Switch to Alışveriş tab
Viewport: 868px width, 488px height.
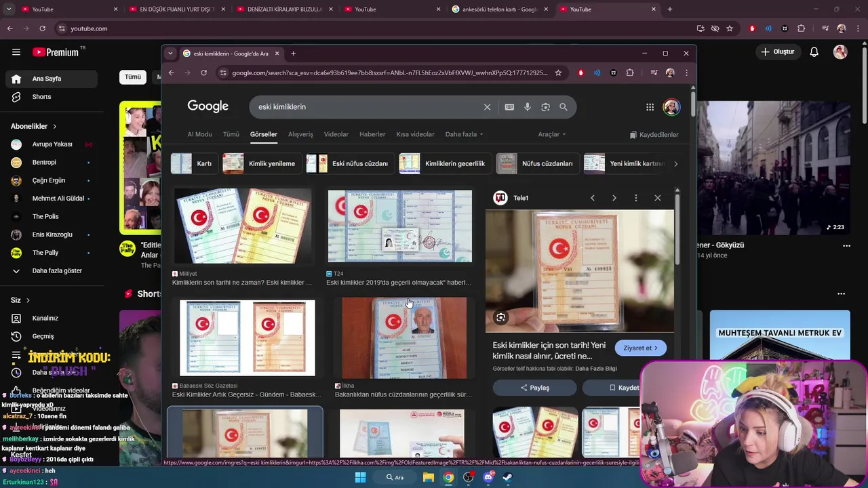300,134
